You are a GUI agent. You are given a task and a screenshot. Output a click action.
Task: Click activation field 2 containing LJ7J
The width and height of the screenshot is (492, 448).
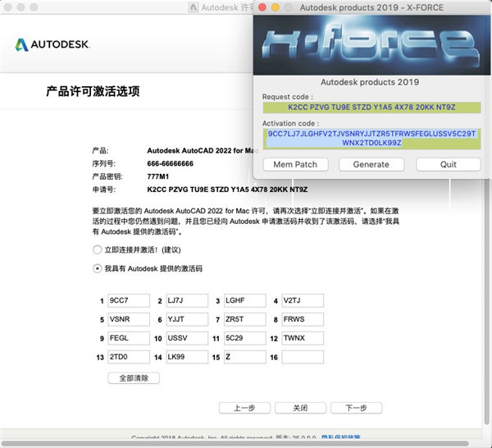pyautogui.click(x=187, y=300)
